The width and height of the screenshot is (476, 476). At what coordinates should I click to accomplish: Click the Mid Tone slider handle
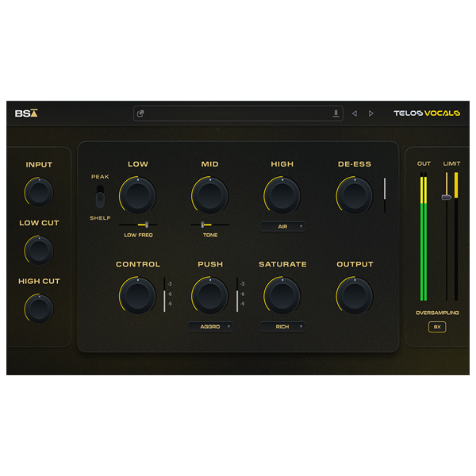point(202,225)
